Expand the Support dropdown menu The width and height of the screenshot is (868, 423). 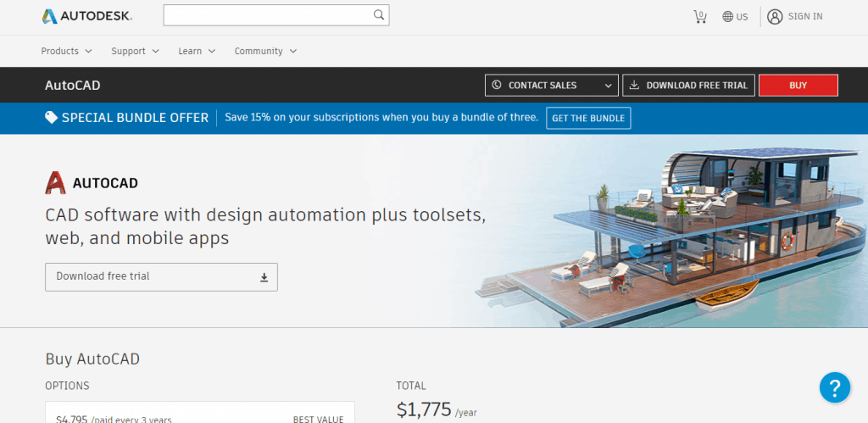point(135,51)
